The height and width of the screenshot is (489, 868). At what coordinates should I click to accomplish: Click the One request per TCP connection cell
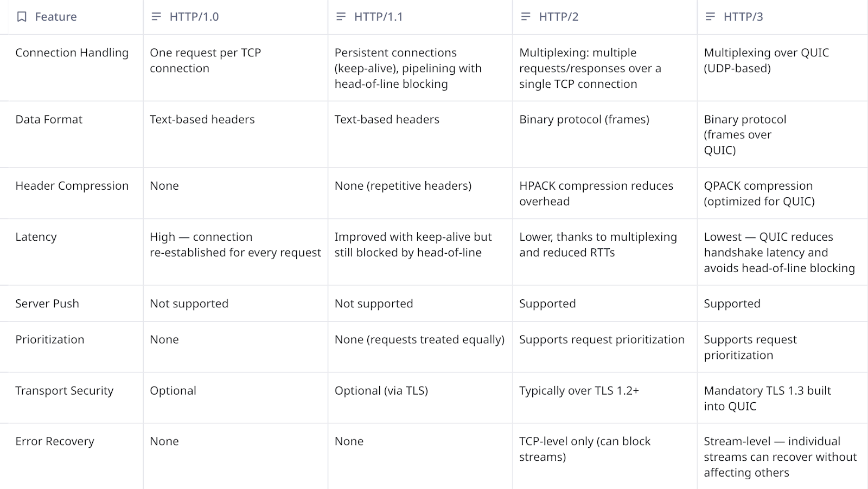click(x=235, y=68)
